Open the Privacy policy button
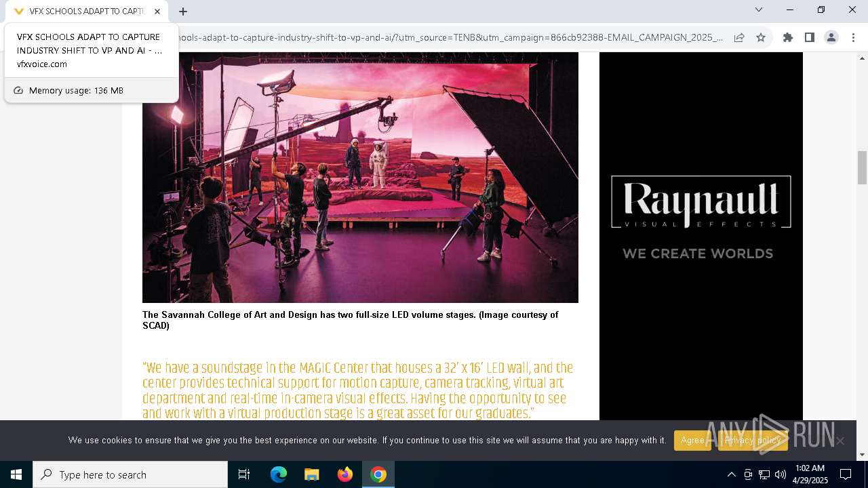868x488 pixels. 753,441
